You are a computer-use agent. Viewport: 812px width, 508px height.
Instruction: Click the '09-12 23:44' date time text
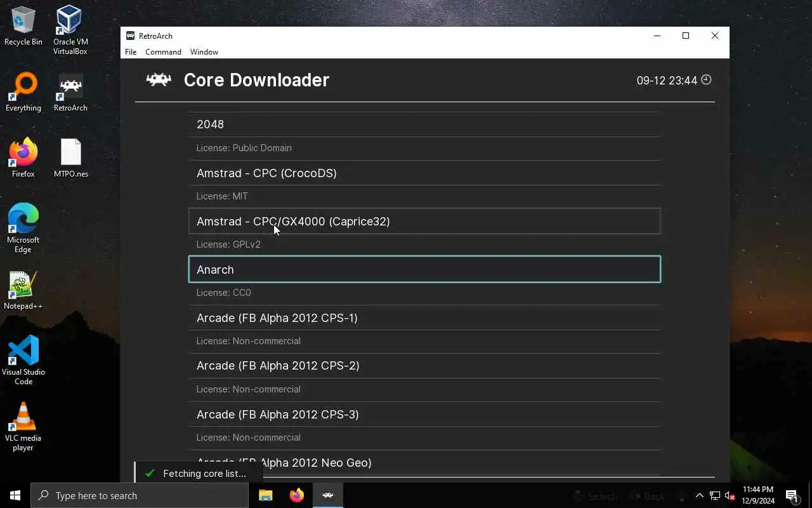(667, 81)
